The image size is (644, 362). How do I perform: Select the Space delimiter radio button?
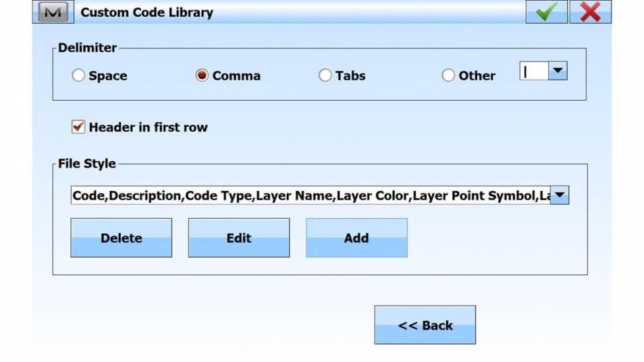[78, 76]
